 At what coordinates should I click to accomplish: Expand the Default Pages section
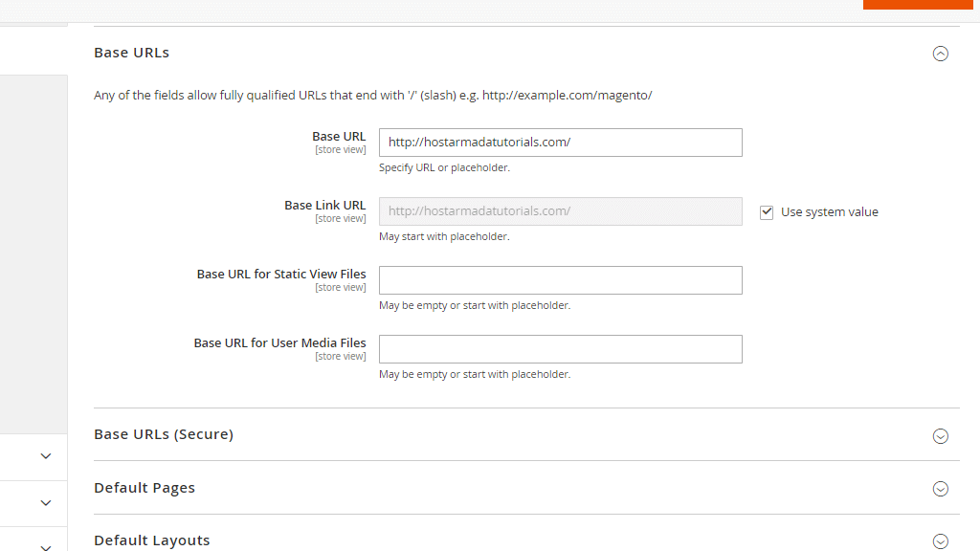145,487
